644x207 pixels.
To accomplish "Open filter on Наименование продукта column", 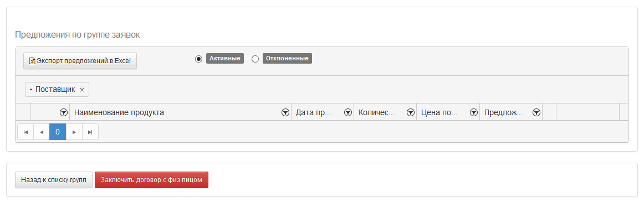I will (285, 113).
